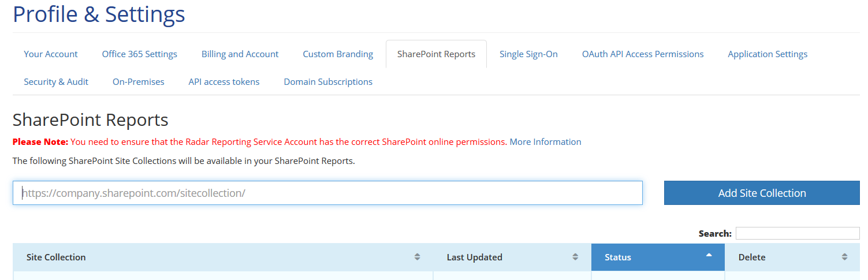Select the SharePoint Reports tab

coord(436,54)
